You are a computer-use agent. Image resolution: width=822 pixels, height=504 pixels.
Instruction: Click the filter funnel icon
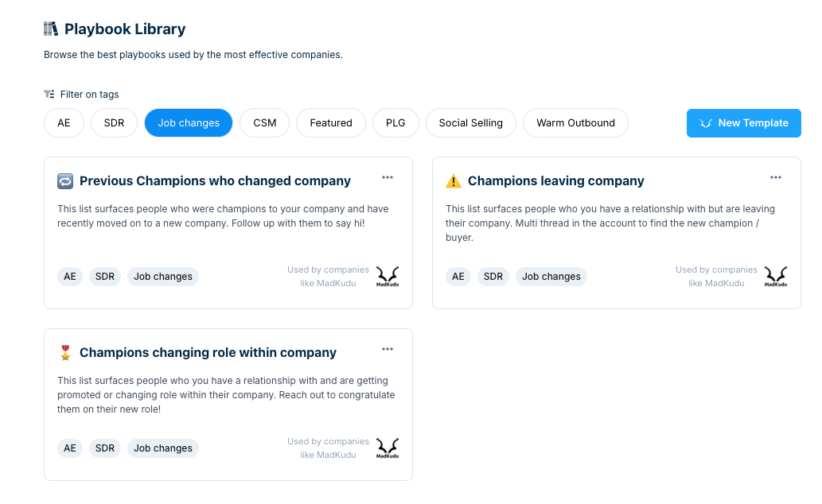click(x=49, y=95)
